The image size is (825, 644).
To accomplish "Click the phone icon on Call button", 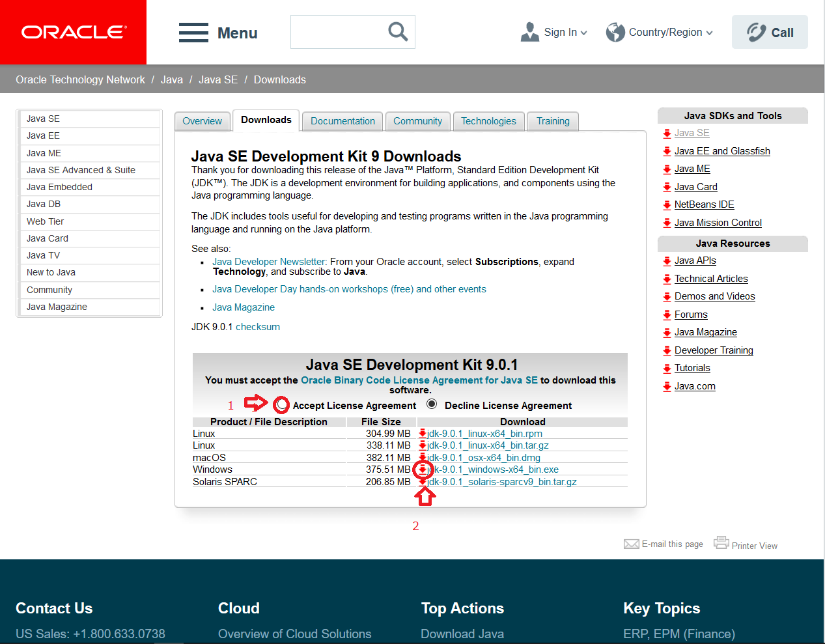I will [x=756, y=32].
